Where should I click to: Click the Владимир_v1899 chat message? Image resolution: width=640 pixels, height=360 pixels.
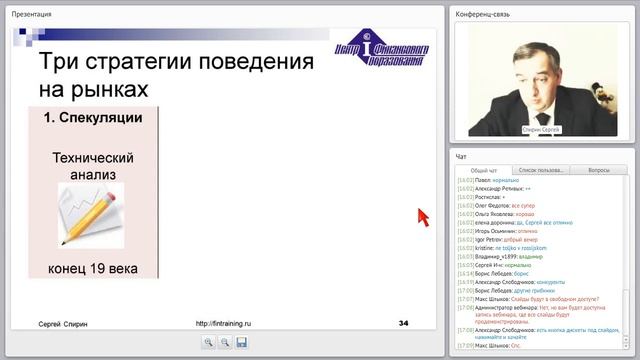coord(500,257)
